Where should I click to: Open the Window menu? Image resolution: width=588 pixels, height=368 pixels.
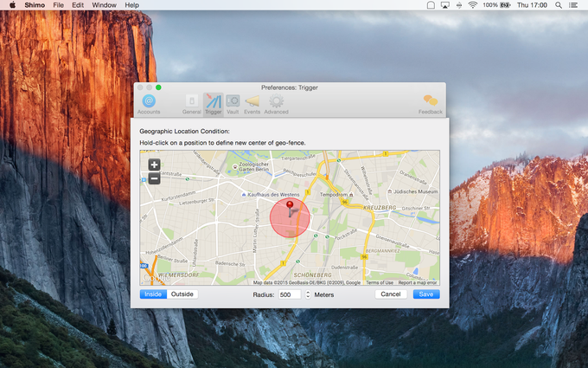pyautogui.click(x=104, y=5)
